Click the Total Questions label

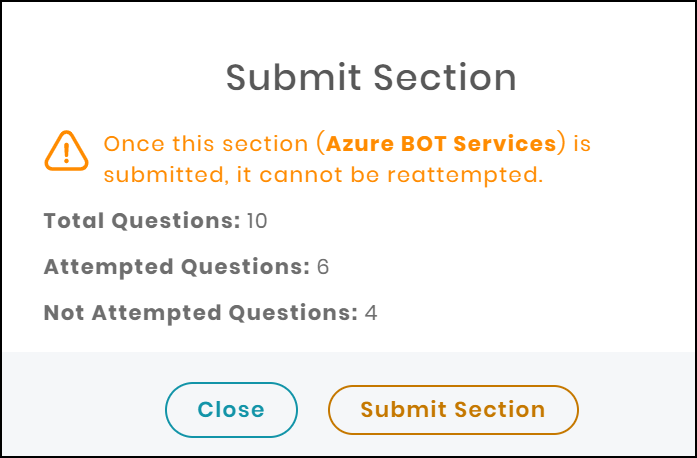pos(142,221)
